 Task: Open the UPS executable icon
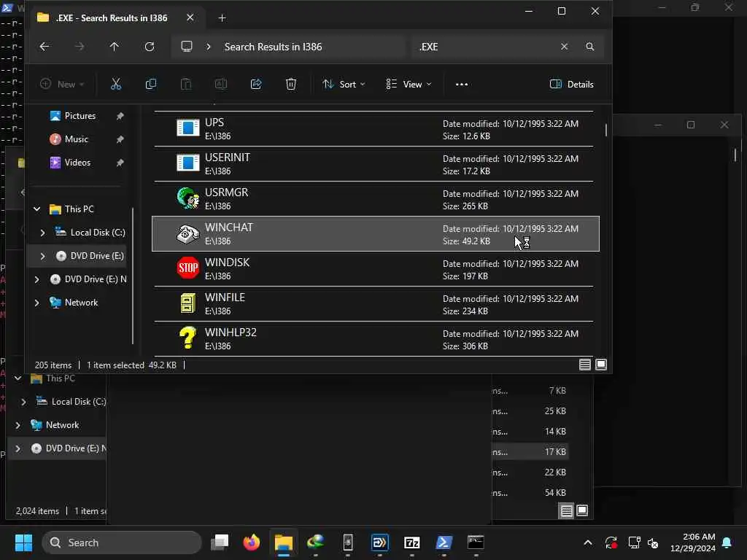pos(187,128)
